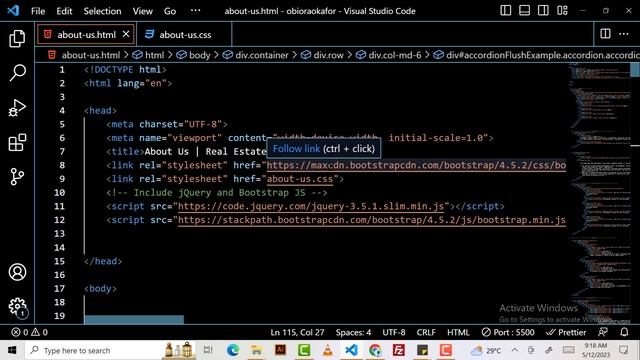Open the Selection menu
This screenshot has width=640, height=360.
click(102, 11)
